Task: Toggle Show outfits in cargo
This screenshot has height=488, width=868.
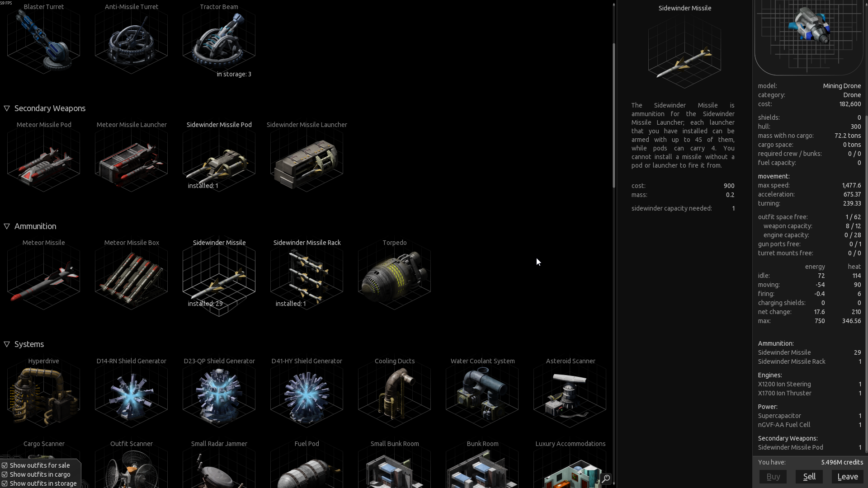Action: point(36,474)
